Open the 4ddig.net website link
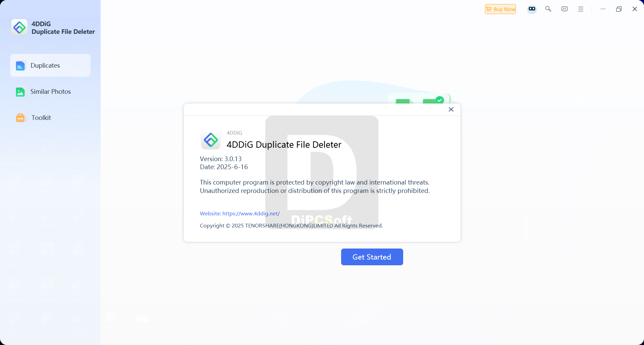The width and height of the screenshot is (644, 345). (239, 213)
